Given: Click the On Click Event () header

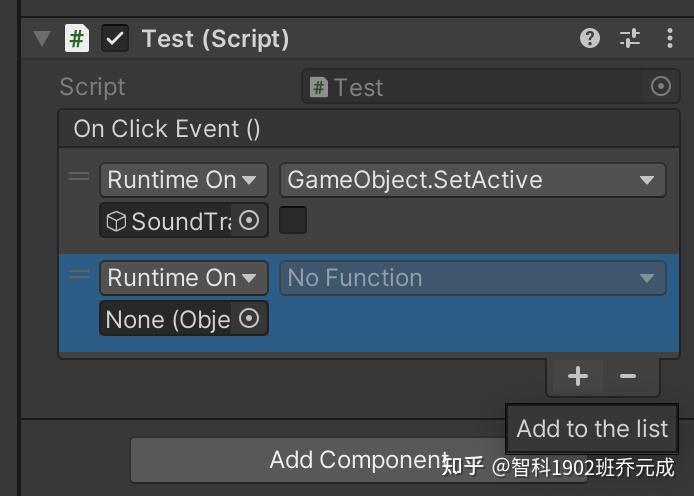Looking at the screenshot, I should [167, 129].
